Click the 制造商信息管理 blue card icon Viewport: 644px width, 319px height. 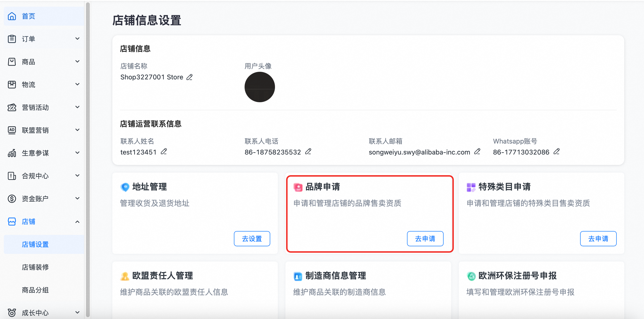(x=298, y=276)
